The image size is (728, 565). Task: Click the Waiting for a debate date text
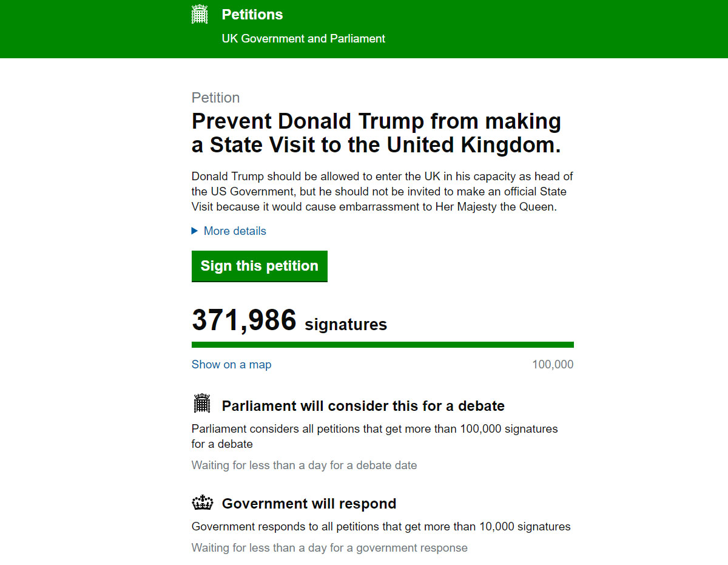[x=304, y=465]
